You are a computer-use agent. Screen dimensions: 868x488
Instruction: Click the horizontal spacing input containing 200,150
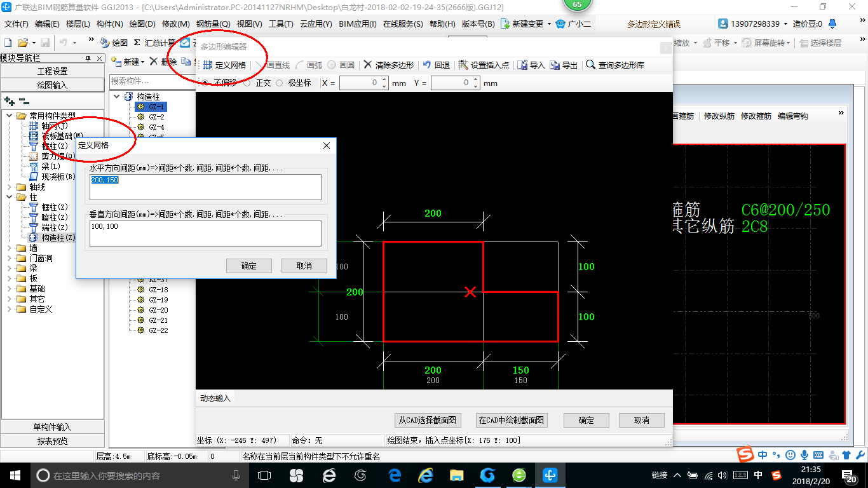pyautogui.click(x=205, y=187)
